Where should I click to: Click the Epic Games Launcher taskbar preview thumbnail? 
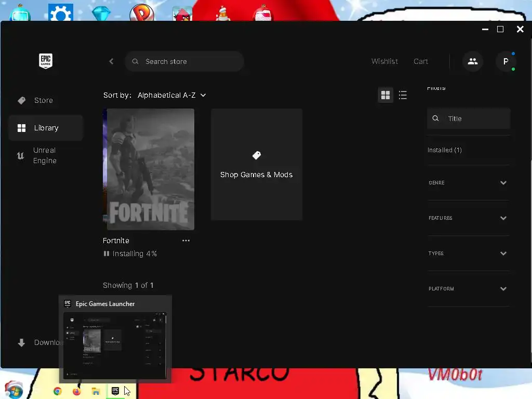tap(115, 345)
